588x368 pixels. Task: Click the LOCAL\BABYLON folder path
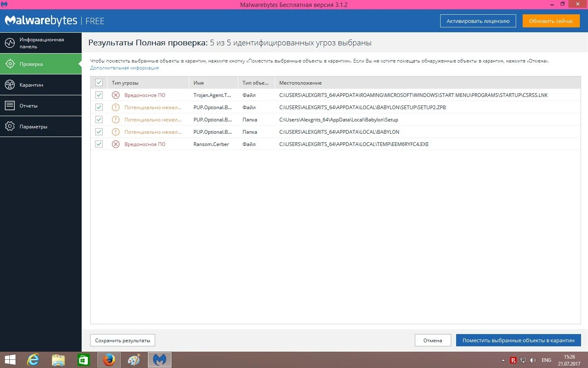click(339, 132)
